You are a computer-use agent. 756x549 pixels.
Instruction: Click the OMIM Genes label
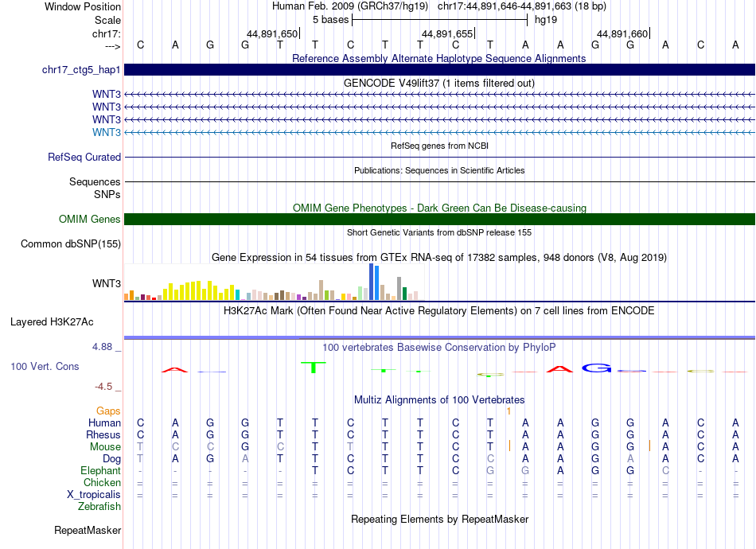coord(90,220)
